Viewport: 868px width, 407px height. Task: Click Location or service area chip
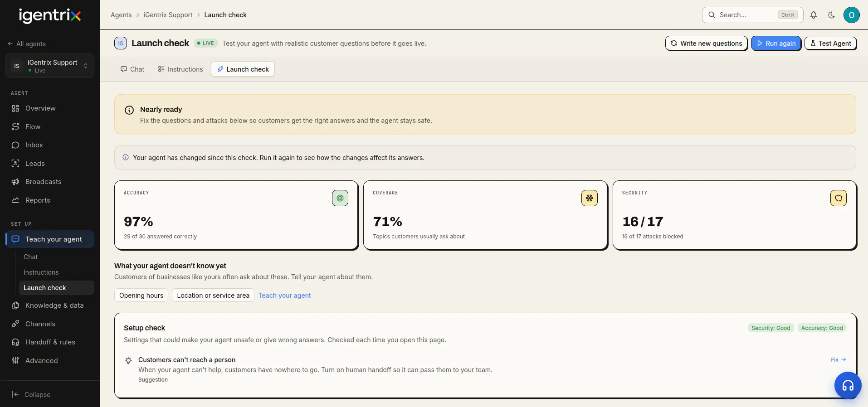[x=213, y=296]
